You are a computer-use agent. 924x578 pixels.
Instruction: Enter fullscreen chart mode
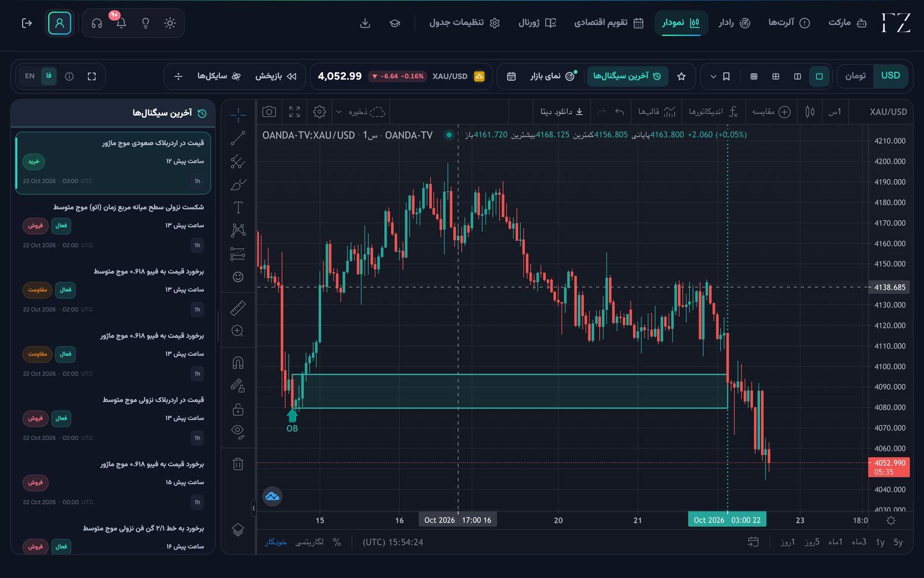(x=295, y=112)
